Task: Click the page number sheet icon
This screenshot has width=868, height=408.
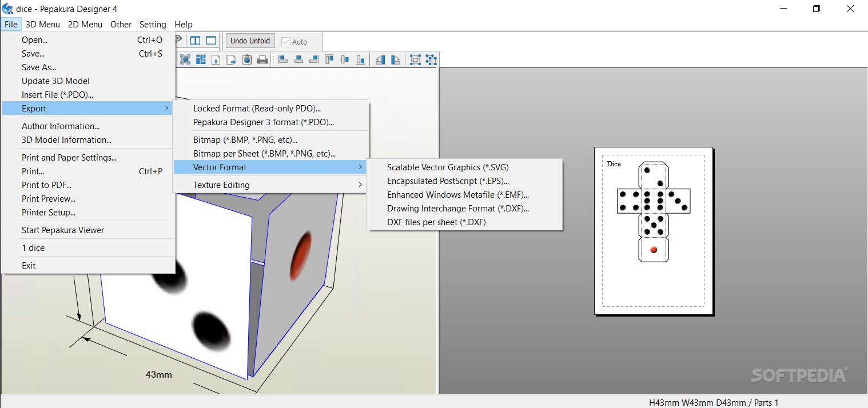Action: coord(216,59)
